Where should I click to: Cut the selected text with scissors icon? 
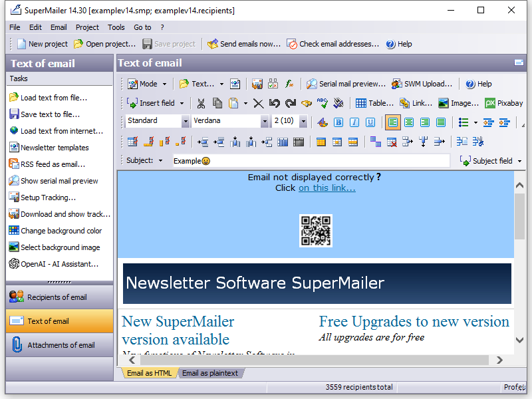(x=201, y=103)
